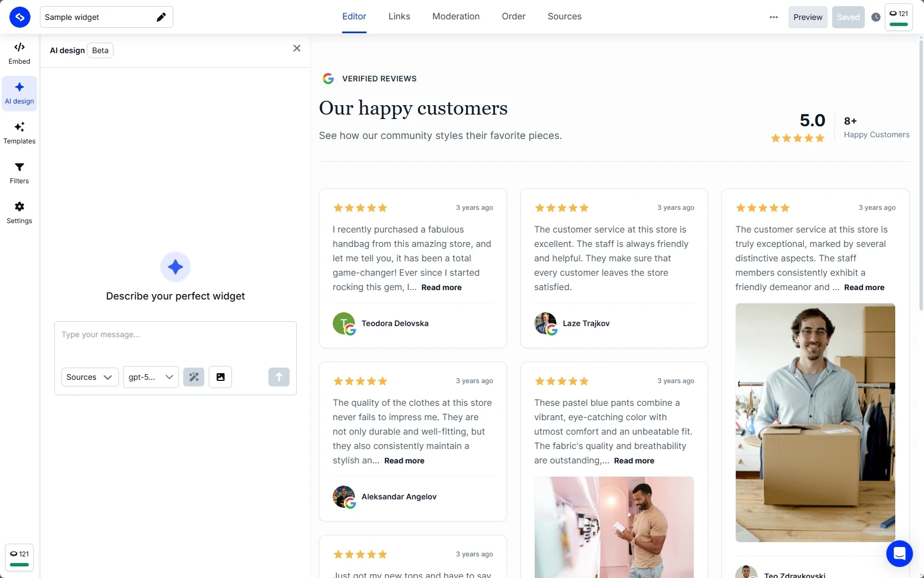Open the gpt-5 model dropdown

(151, 377)
